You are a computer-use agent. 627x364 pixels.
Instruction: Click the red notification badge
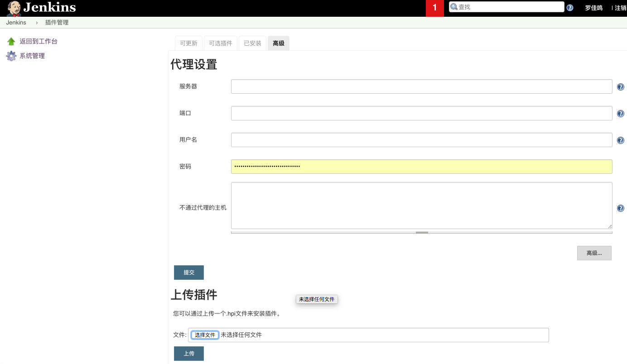pyautogui.click(x=434, y=8)
